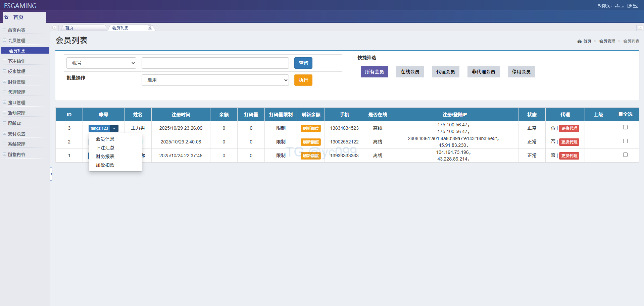
Task: Check the checkbox for member ID 1
Action: (625, 155)
